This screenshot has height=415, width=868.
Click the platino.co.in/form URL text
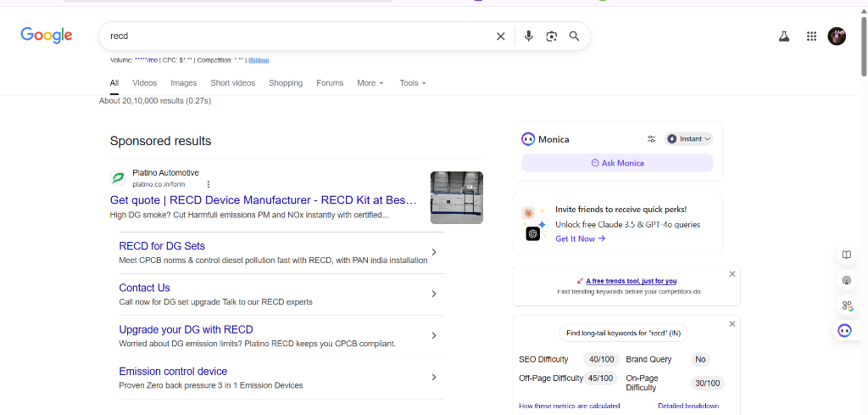(x=159, y=184)
